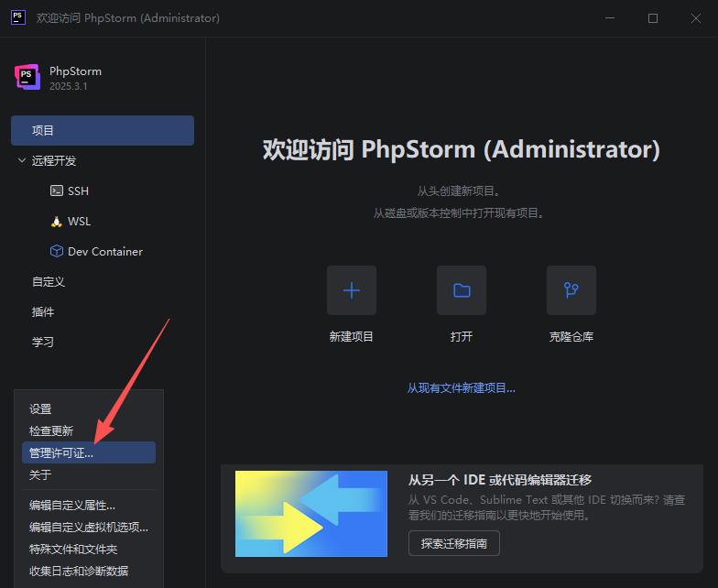
Task: Click the 克隆仓库 label
Action: coord(571,337)
